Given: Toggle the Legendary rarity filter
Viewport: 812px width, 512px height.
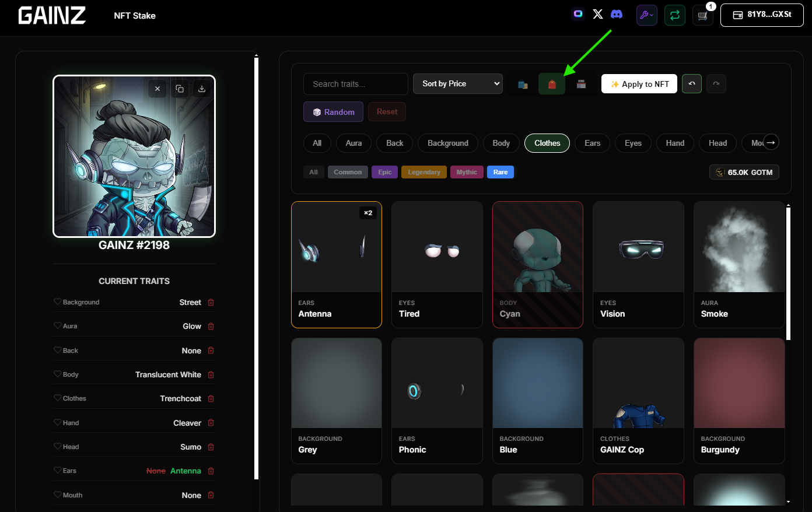Looking at the screenshot, I should (424, 172).
